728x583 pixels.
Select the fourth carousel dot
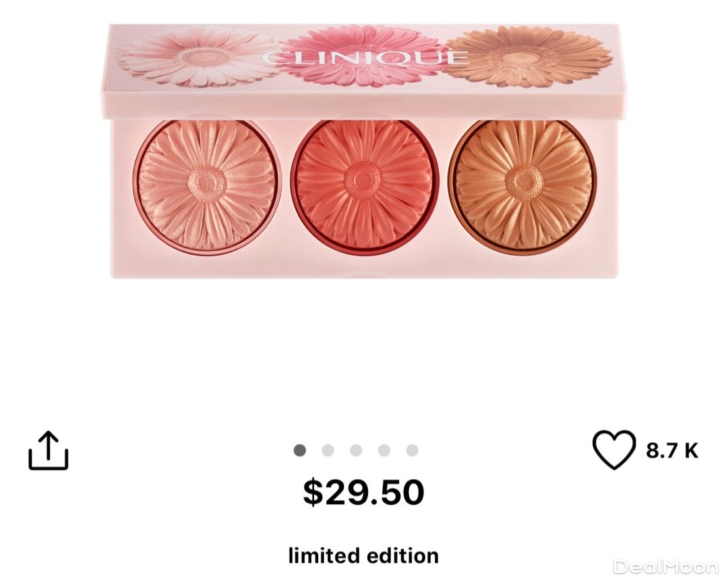[384, 450]
